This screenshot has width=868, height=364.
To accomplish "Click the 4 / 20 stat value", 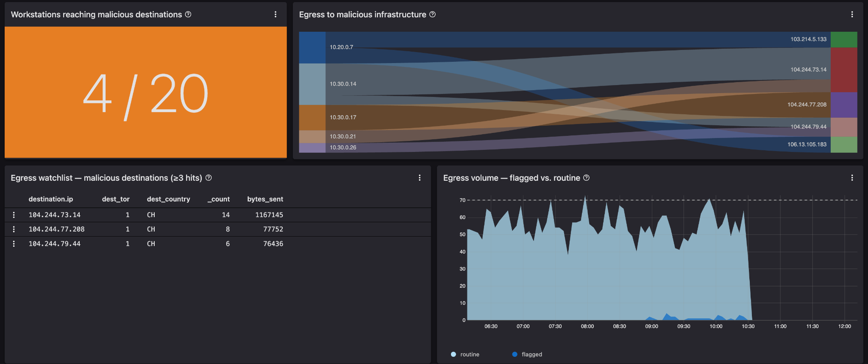I will pyautogui.click(x=145, y=95).
